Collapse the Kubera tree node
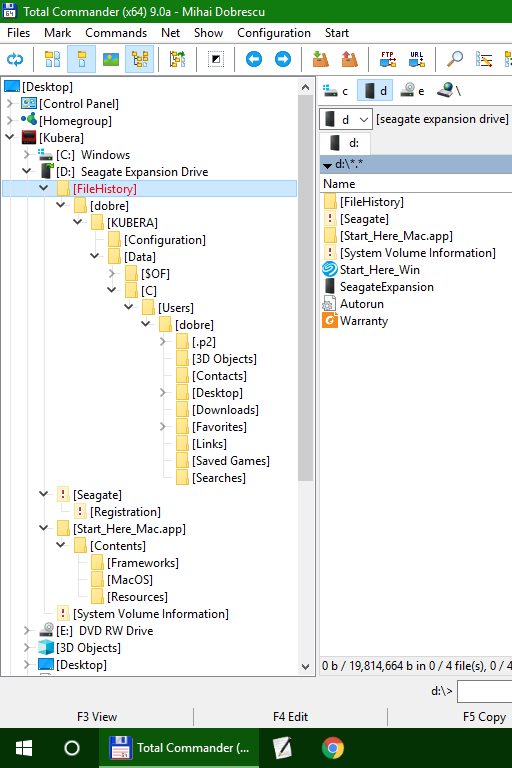512x768 pixels. tap(10, 137)
